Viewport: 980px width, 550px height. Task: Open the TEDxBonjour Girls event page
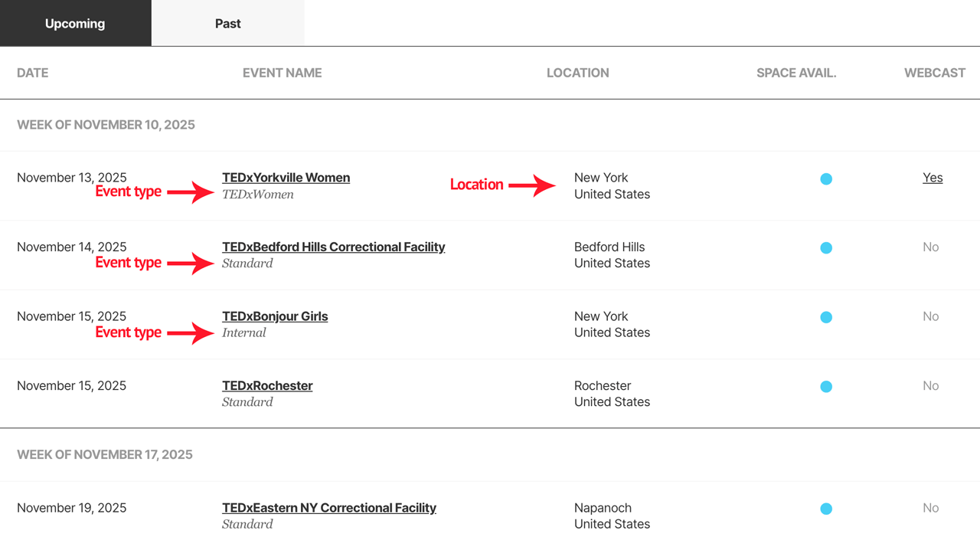tap(275, 316)
